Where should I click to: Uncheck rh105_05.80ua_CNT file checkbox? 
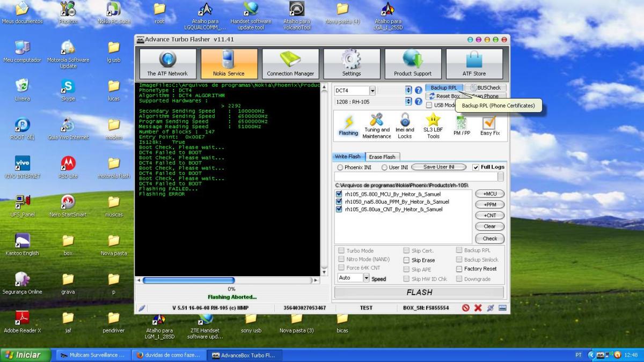[x=339, y=209]
